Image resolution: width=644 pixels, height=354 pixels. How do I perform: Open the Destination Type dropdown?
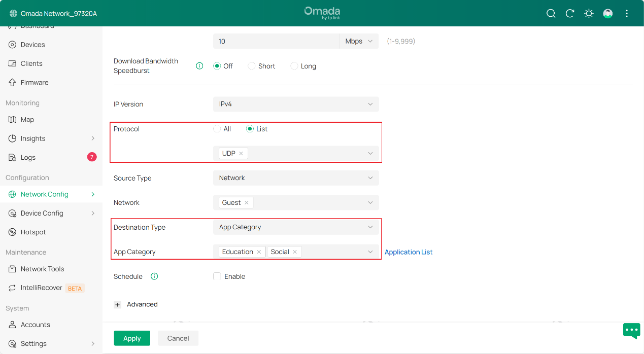point(296,227)
